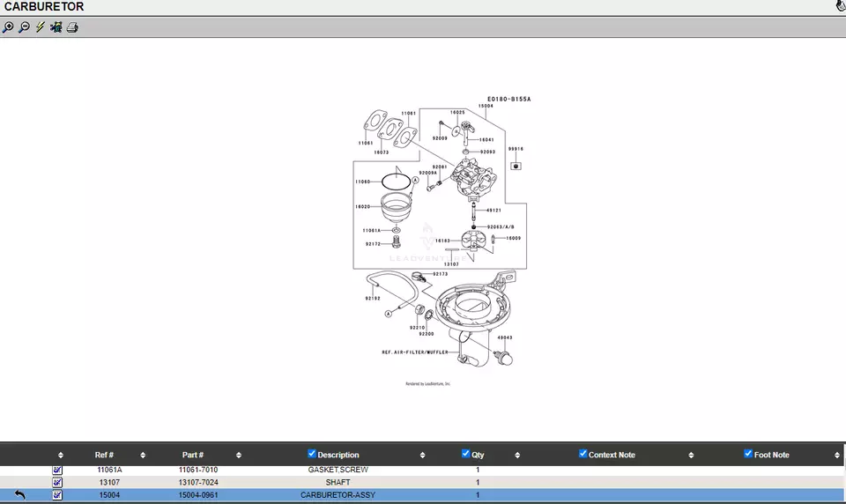Click the fit-to-window icon beside the printer
The height and width of the screenshot is (504, 846).
[x=56, y=27]
